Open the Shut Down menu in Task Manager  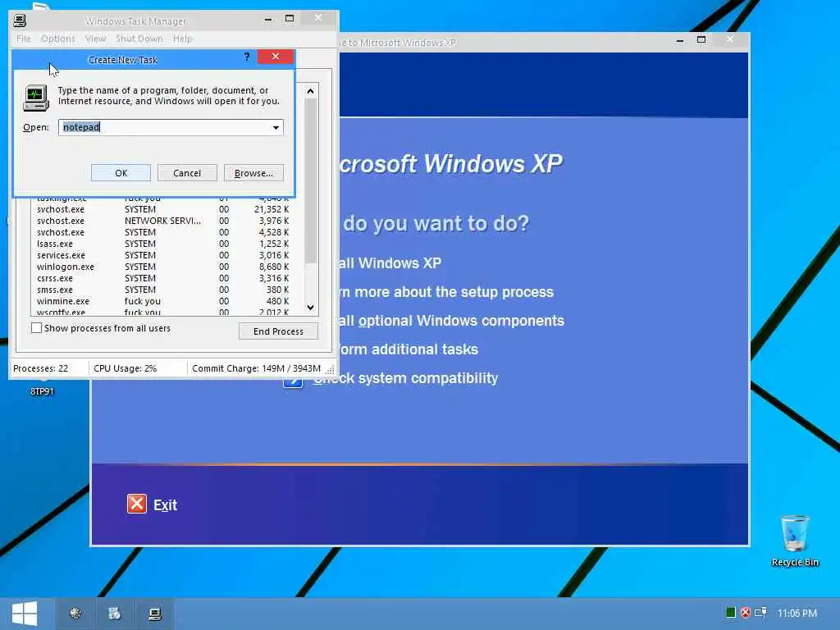pyautogui.click(x=139, y=39)
